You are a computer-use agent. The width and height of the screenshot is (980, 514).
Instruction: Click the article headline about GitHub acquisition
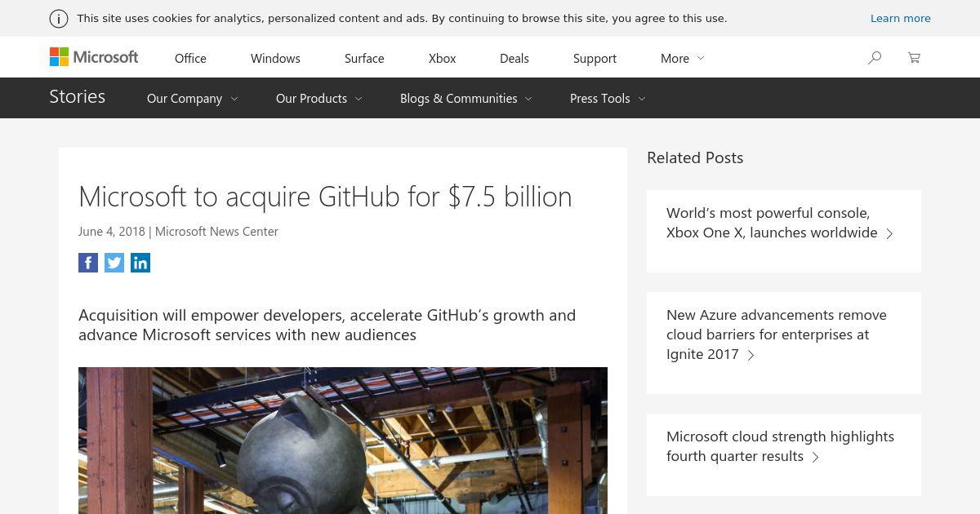point(325,196)
